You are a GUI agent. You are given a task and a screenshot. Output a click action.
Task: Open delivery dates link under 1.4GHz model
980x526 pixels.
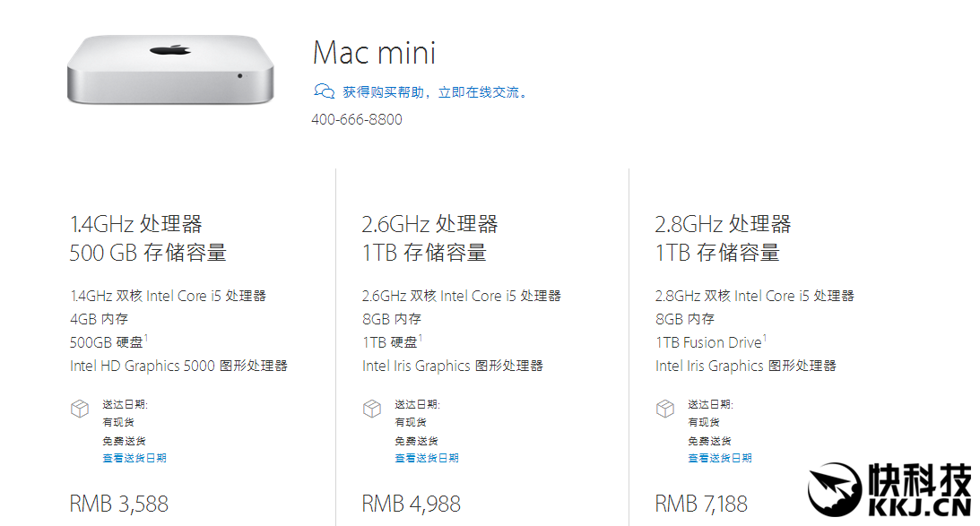134,458
